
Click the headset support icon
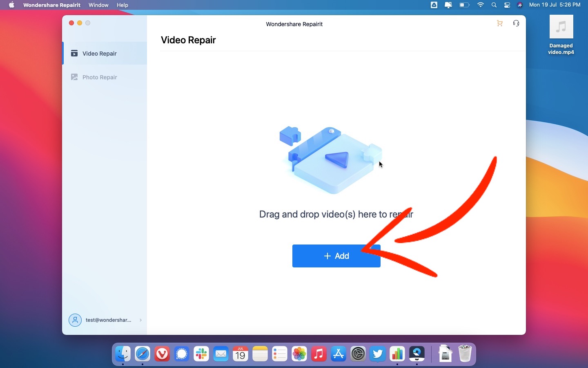pyautogui.click(x=517, y=23)
